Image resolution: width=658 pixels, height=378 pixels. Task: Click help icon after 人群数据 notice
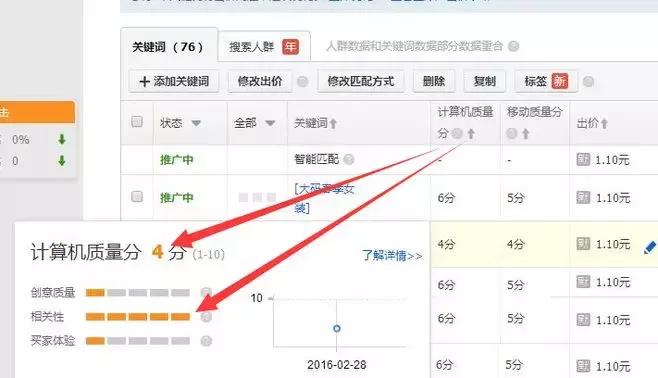pos(513,46)
